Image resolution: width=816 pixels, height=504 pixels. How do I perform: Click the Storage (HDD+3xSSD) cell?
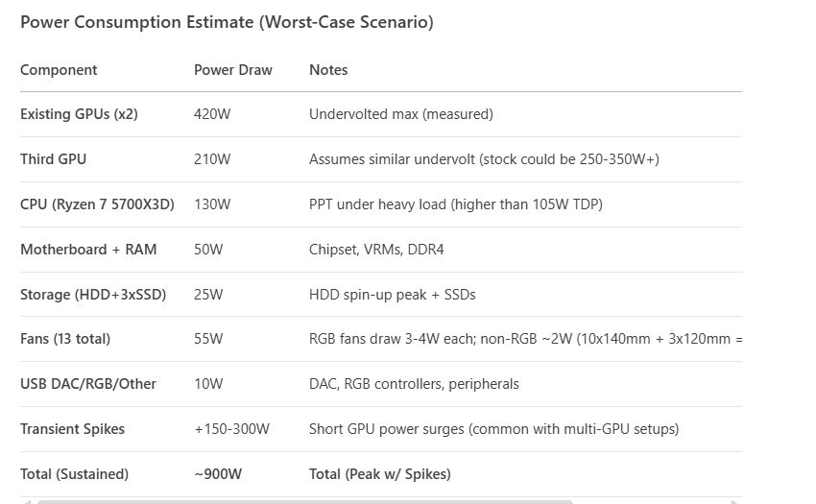93,295
